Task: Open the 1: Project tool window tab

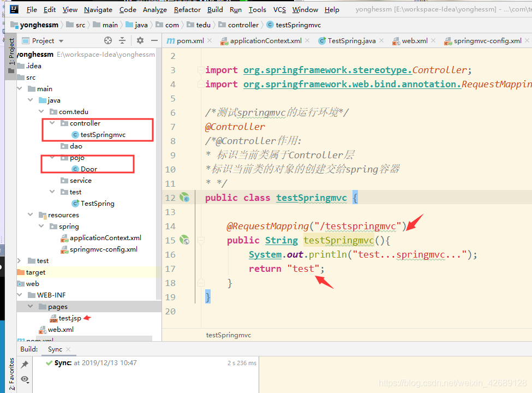Action: (11, 56)
